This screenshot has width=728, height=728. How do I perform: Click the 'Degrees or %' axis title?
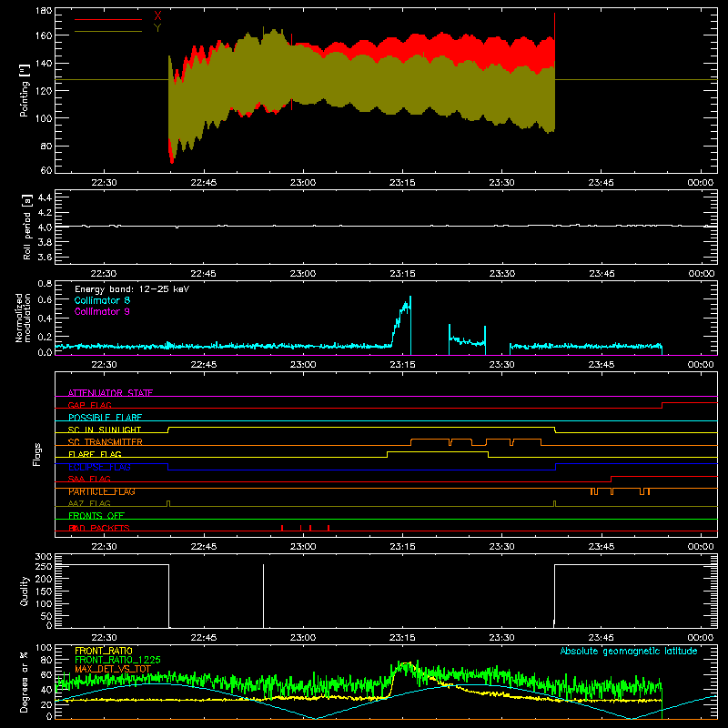point(25,682)
